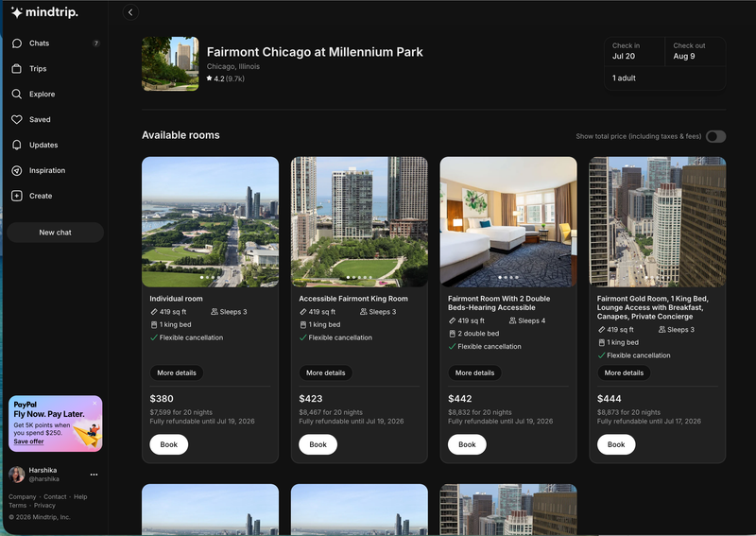
Task: Show More details for 2 Double Beds room
Action: pos(475,373)
